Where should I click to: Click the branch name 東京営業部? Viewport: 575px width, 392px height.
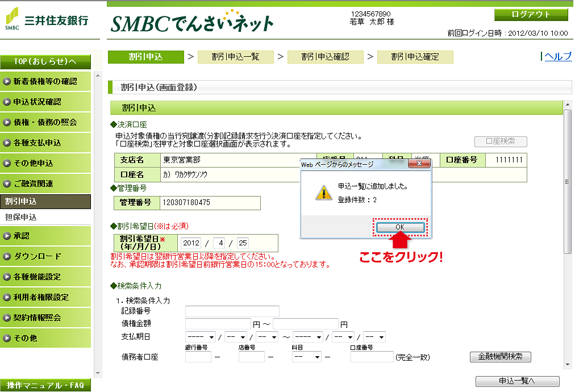[181, 160]
